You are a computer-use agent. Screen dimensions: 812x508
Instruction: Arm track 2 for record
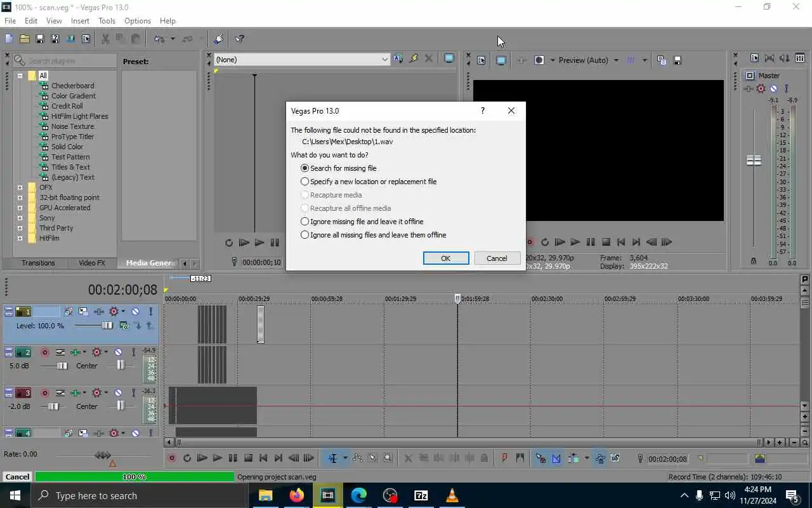point(45,352)
